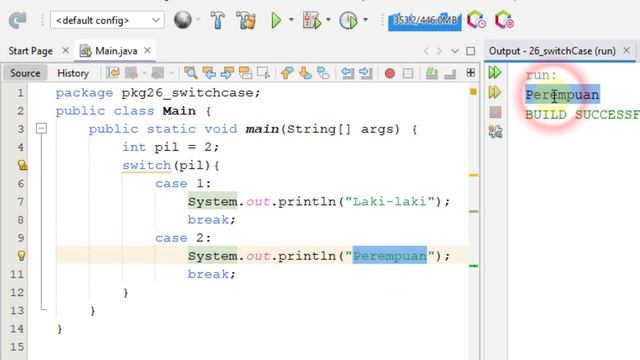Viewport: 640px width, 360px height.
Task: Click the Output - 26_switchCase (run) tab
Action: [x=552, y=51]
